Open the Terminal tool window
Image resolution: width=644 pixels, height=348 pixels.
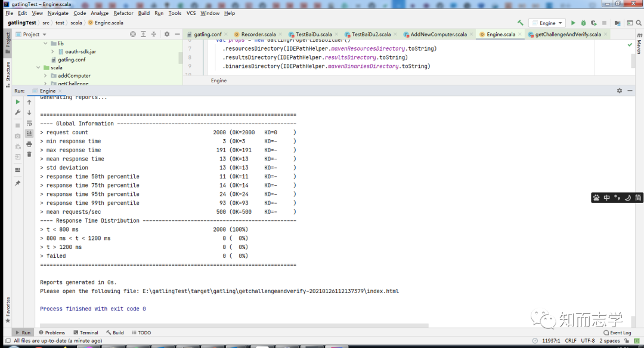click(85, 332)
